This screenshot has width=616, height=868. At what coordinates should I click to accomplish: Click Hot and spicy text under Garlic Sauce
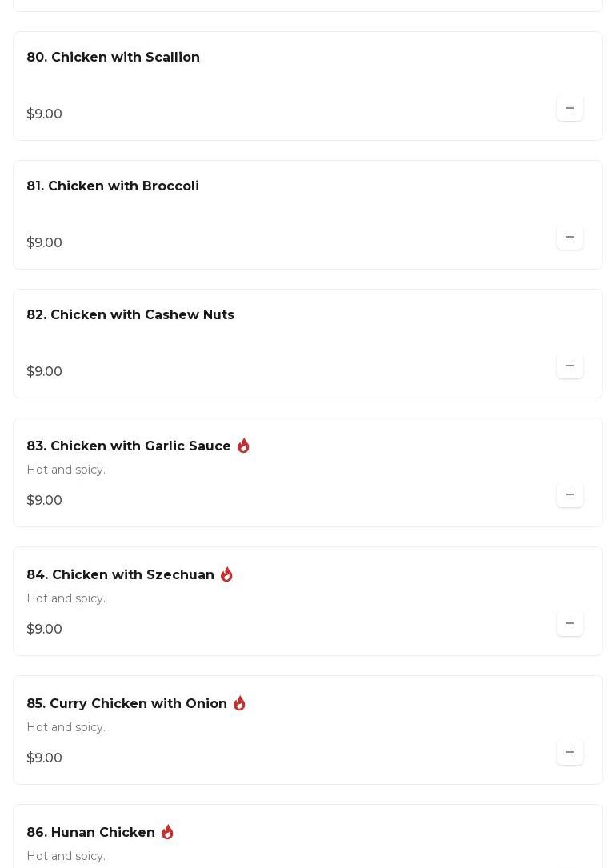pos(66,470)
